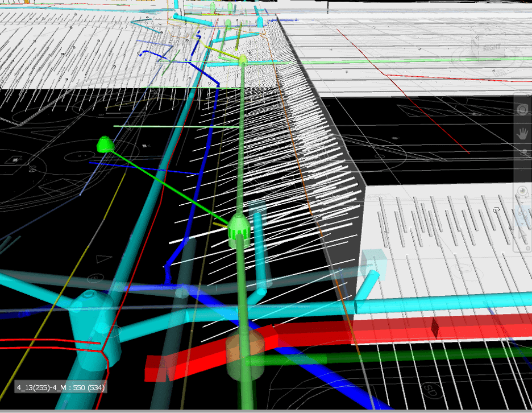The image size is (532, 413).
Task: Click the red diamond marker on the red pipe
Action: tap(434, 328)
